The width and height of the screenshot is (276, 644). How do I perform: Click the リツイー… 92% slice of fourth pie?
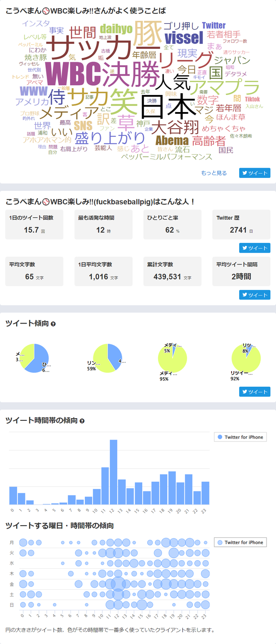tap(245, 359)
